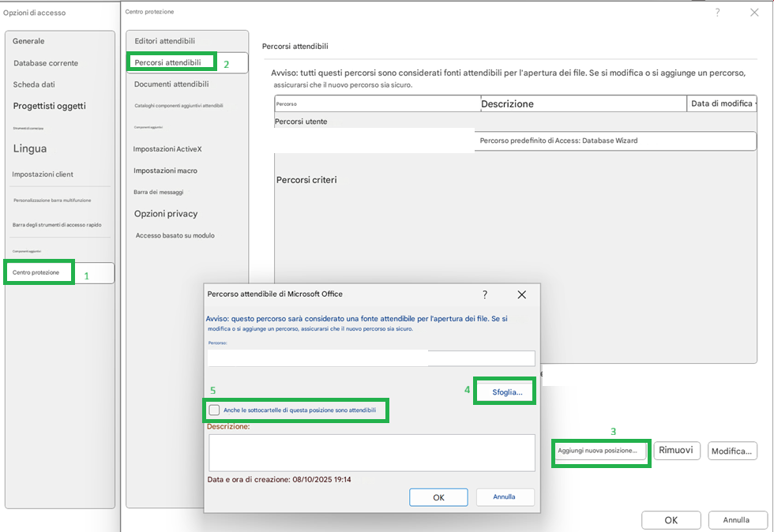Select Componenti aggiuntivi in Opzioni di accesso
The height and width of the screenshot is (532, 774).
point(27,251)
